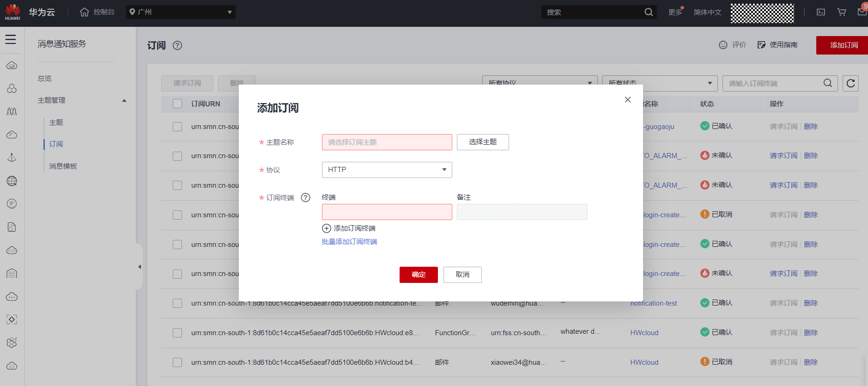The height and width of the screenshot is (386, 868).
Task: Check the row for notification-test
Action: point(177,303)
